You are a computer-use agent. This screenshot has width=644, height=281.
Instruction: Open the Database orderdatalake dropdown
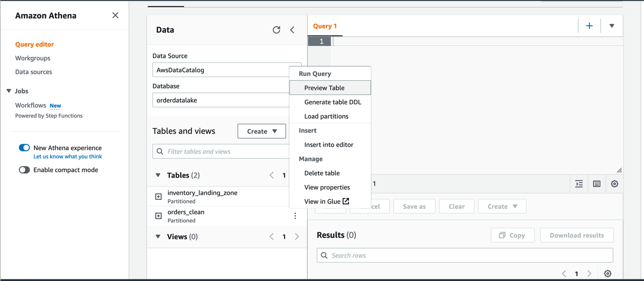point(227,100)
